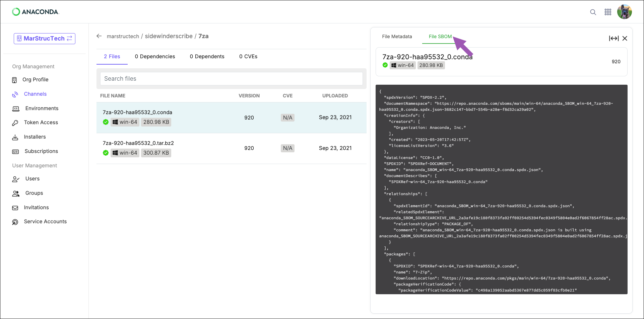Sort by VERSION column header
This screenshot has width=644, height=319.
point(249,96)
